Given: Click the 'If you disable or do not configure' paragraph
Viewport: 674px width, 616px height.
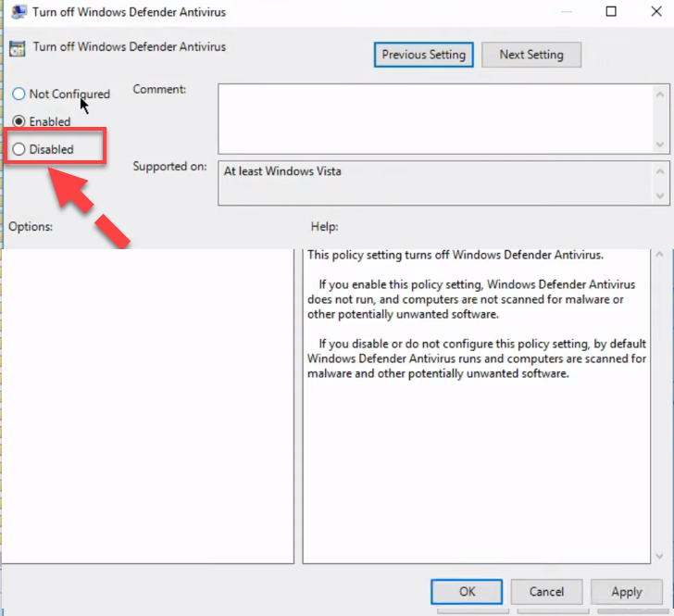Looking at the screenshot, I should tap(477, 358).
